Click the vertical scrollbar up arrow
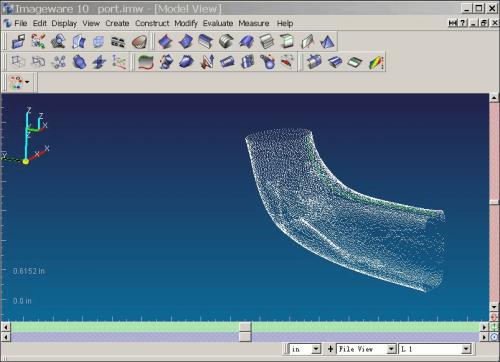This screenshot has width=500, height=362. [x=494, y=98]
